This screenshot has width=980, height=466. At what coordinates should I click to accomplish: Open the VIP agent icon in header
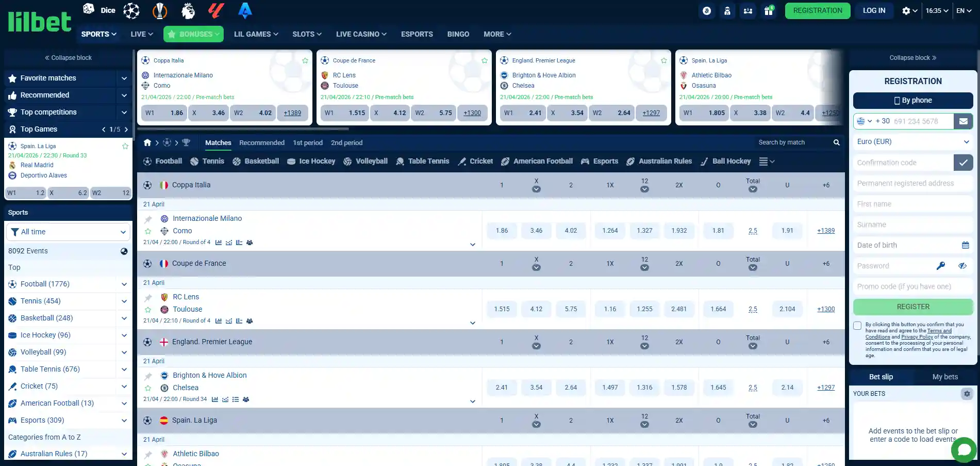coord(727,11)
